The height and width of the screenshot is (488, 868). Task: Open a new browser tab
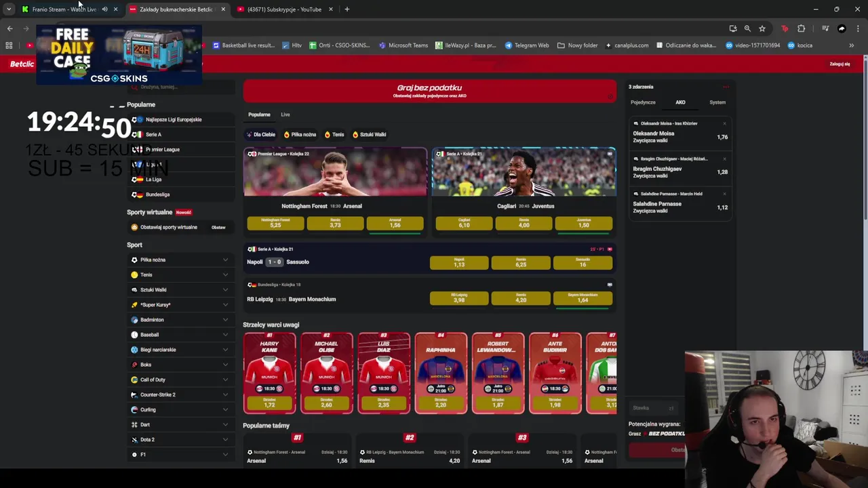(x=347, y=9)
